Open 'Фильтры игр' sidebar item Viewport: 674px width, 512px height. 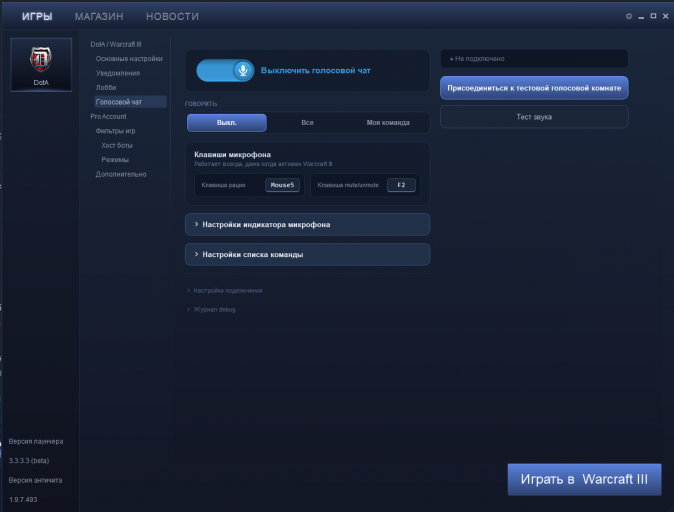click(115, 131)
